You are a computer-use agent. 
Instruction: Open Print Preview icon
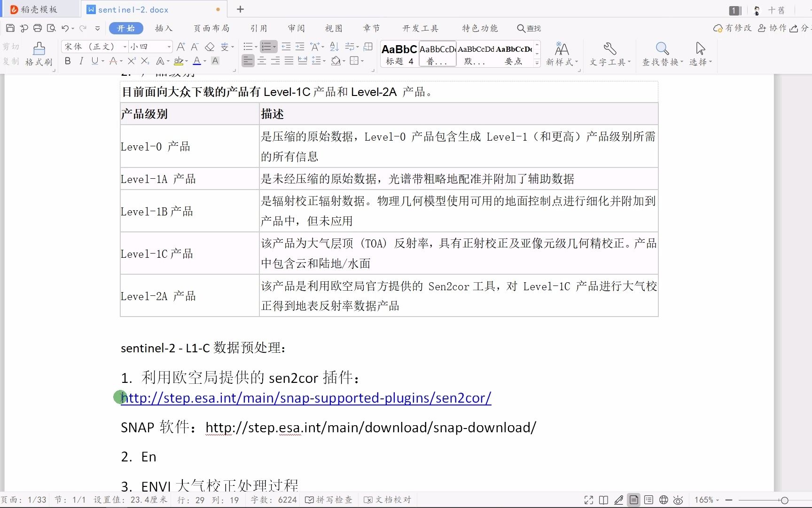51,28
